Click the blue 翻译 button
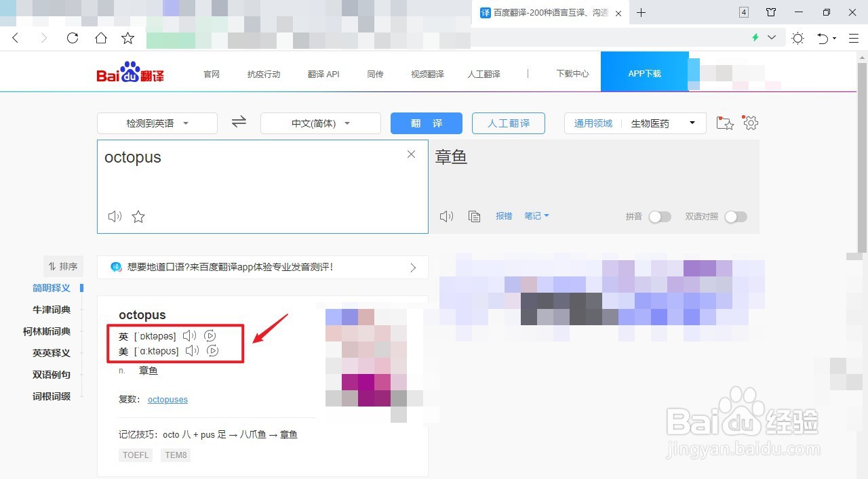Viewport: 868px width, 479px height. point(427,123)
